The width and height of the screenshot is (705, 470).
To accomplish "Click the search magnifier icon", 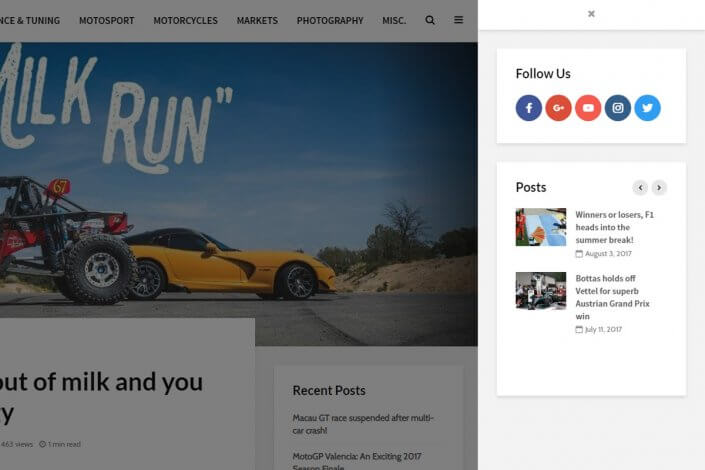I will tap(430, 20).
